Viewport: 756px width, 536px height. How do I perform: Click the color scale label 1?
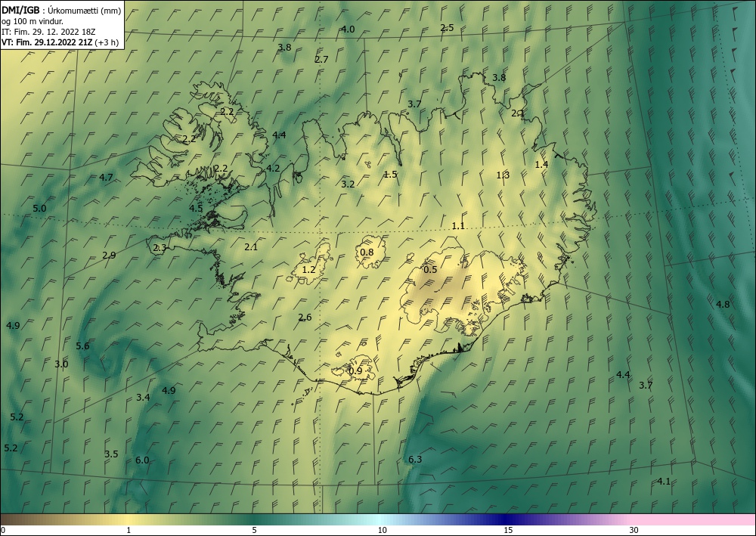coord(129,530)
